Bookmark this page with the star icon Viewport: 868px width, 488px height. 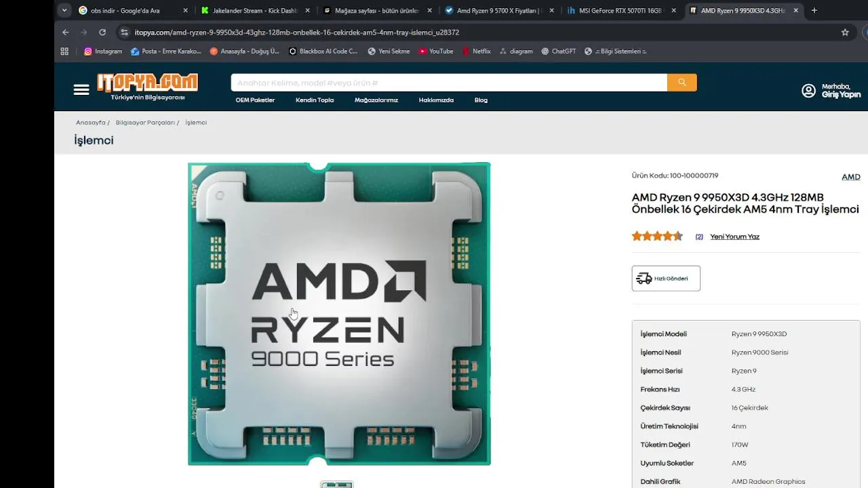pos(845,32)
